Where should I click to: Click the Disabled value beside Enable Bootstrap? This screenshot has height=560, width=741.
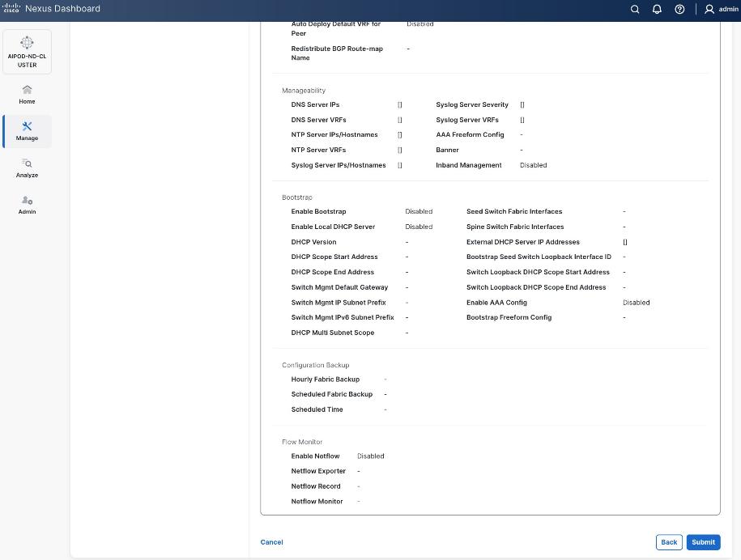click(x=419, y=211)
